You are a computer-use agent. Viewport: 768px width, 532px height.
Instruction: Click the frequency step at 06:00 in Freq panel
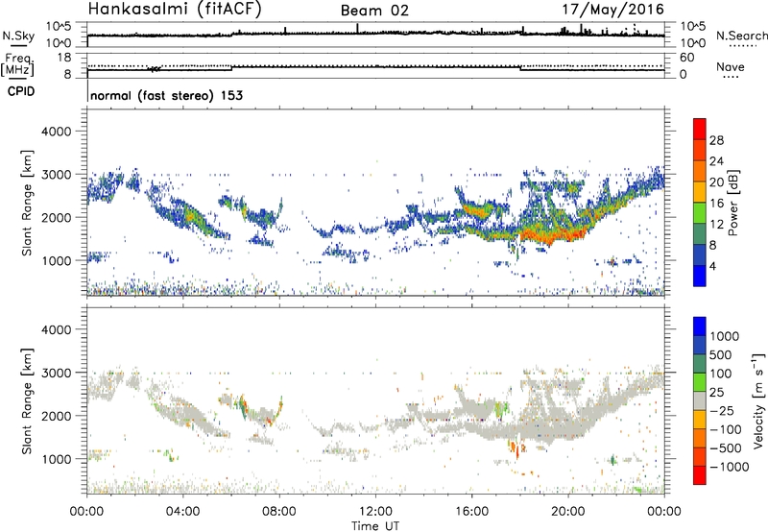231,67
